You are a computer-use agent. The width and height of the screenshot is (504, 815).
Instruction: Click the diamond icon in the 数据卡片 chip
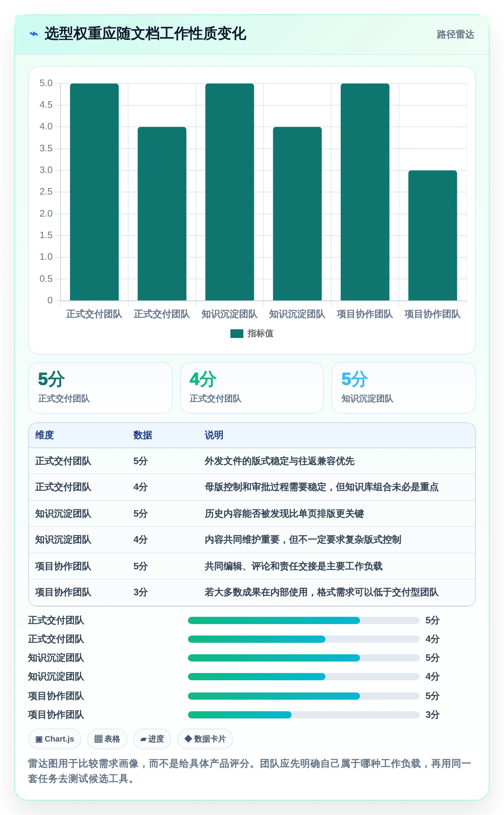coord(188,739)
